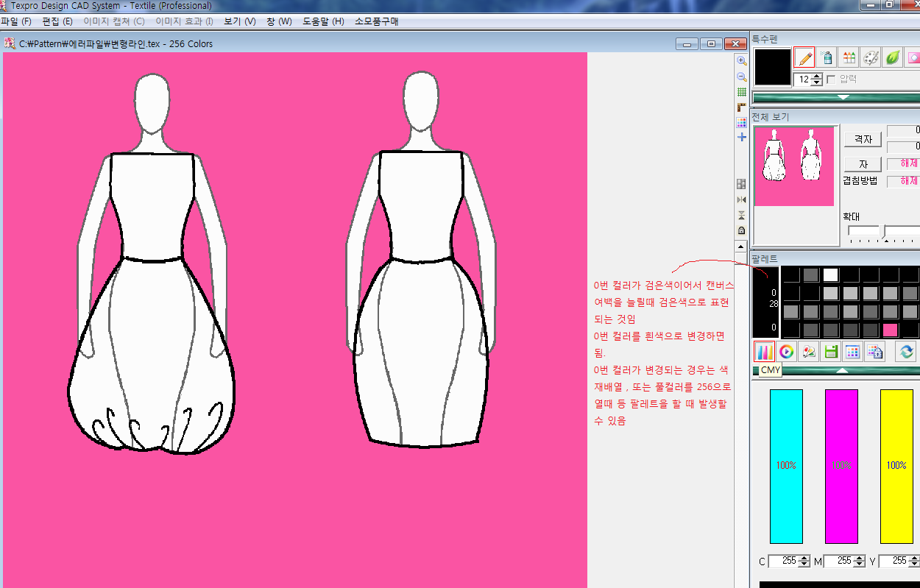
Task: Toggle the green grid icon beside canvas
Action: click(742, 93)
